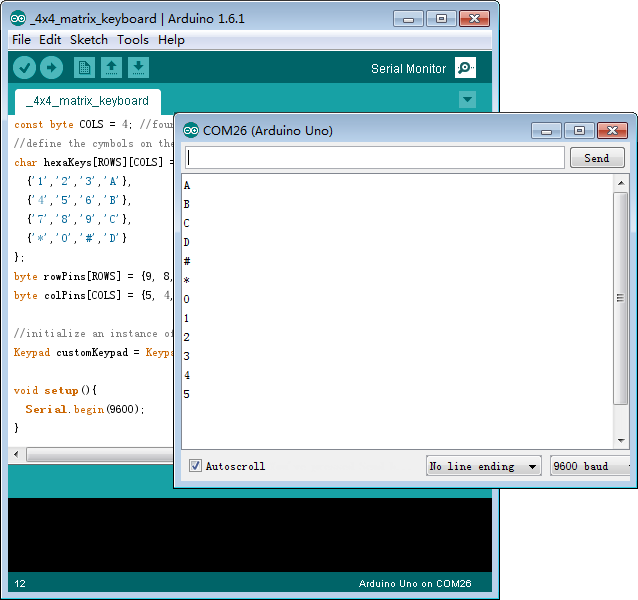This screenshot has width=638, height=600.
Task: Open the Edit menu
Action: pyautogui.click(x=50, y=40)
